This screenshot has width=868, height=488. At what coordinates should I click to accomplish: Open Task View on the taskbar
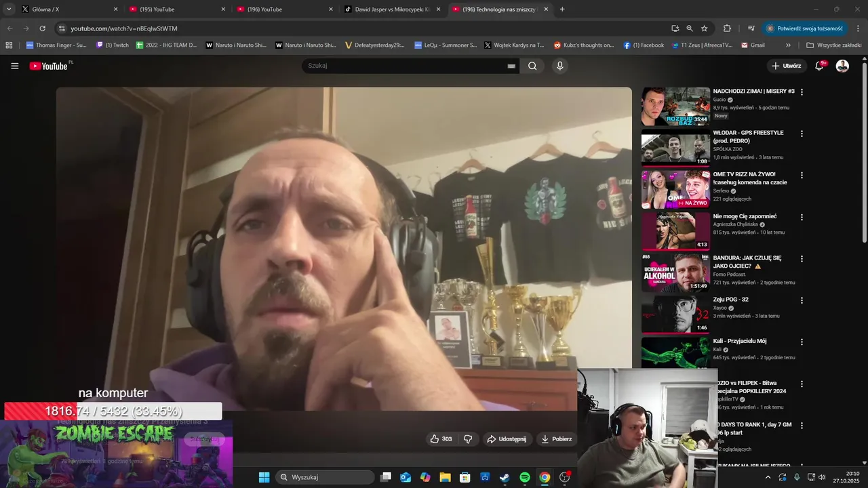coord(386,477)
